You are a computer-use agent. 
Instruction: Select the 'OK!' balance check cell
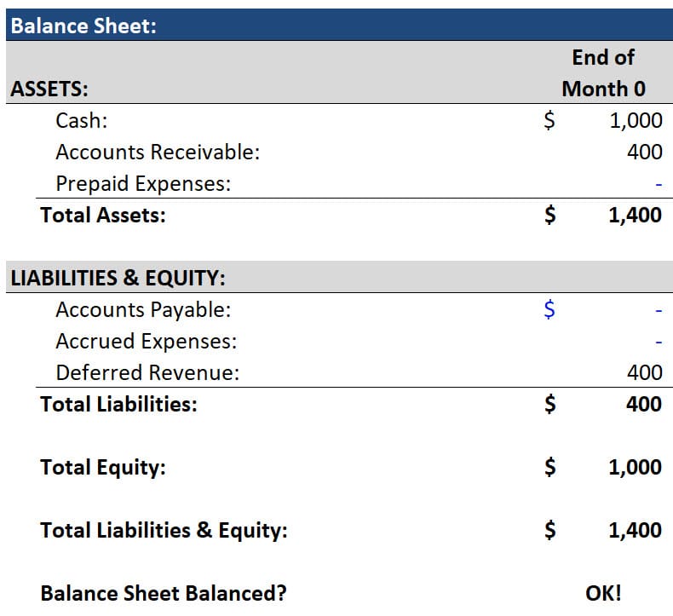(x=603, y=593)
